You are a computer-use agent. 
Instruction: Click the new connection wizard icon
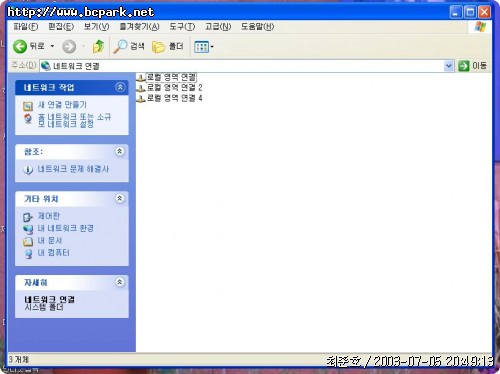[28, 106]
